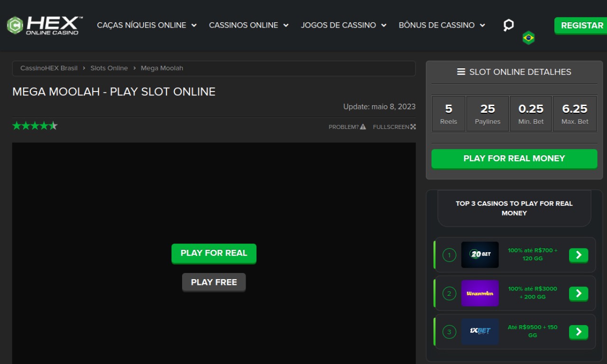
Task: Open the Slots Online breadcrumb
Action: (109, 68)
